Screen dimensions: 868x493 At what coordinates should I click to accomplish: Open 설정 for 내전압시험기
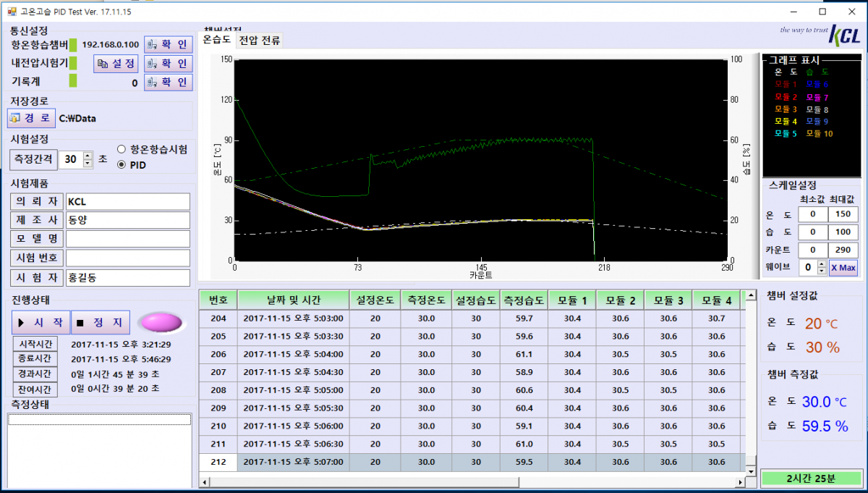pos(116,64)
